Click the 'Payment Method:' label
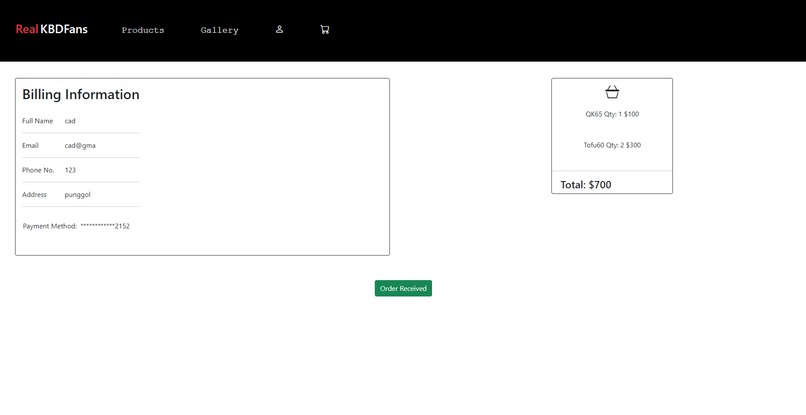Screen dimensions: 806x415 [x=50, y=226]
